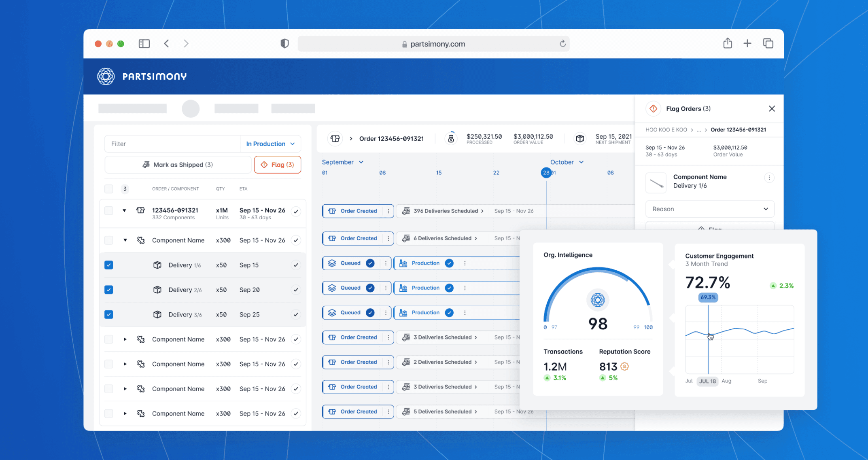
Task: Uncheck the Delivery 3/6 checkbox
Action: [x=109, y=314]
